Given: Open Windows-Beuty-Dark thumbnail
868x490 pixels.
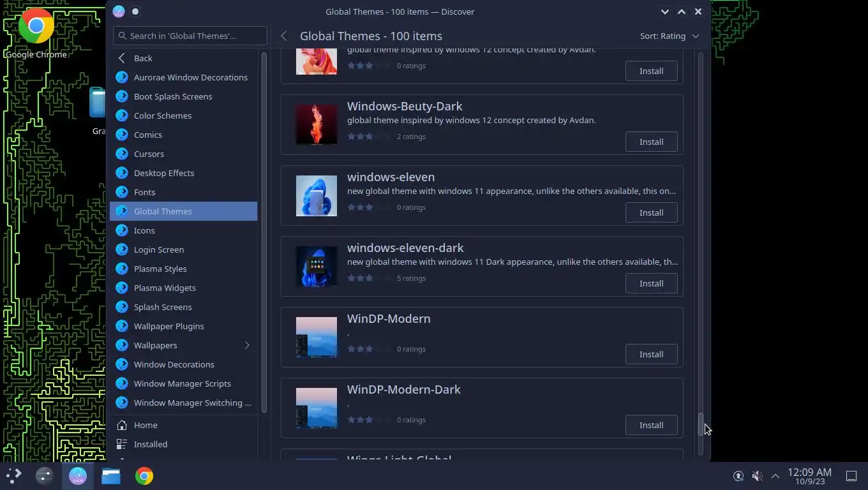Looking at the screenshot, I should [x=317, y=124].
